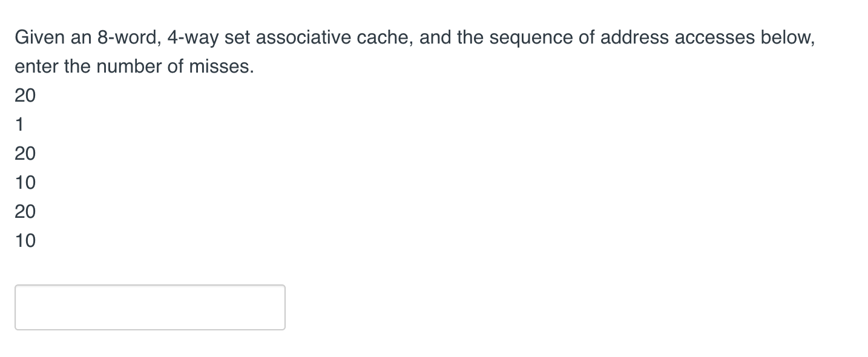868x357 pixels.
Task: Click the third occurrence of 20
Action: click(25, 211)
